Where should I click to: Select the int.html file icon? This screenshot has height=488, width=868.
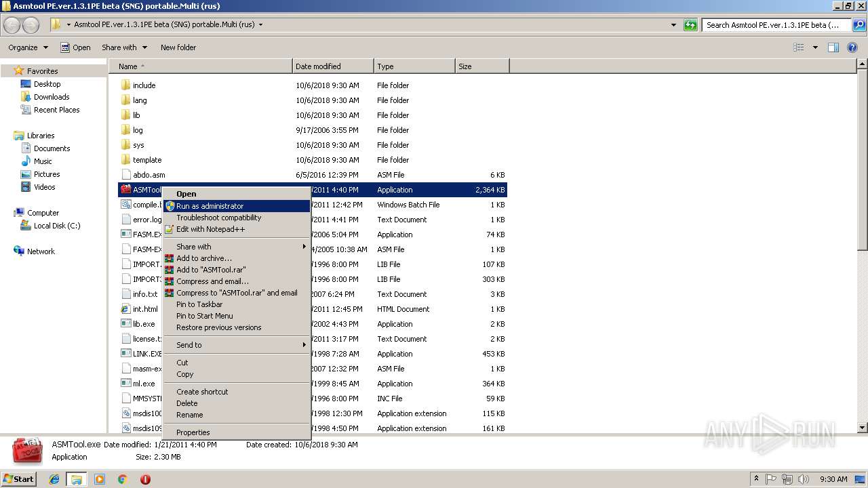click(125, 309)
